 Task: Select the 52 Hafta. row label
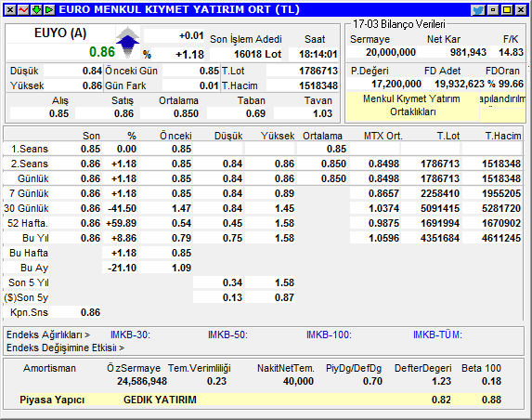[x=28, y=223]
